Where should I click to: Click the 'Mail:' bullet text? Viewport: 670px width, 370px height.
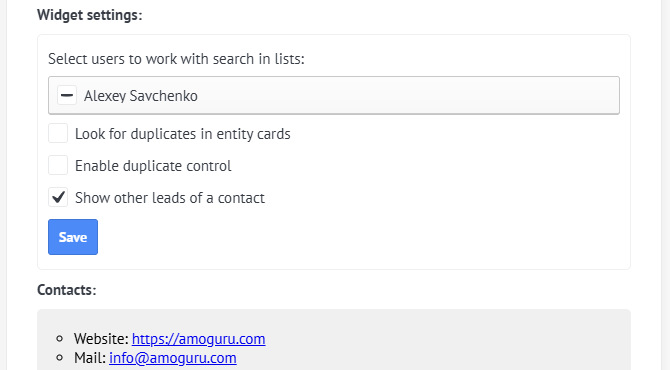click(x=90, y=358)
